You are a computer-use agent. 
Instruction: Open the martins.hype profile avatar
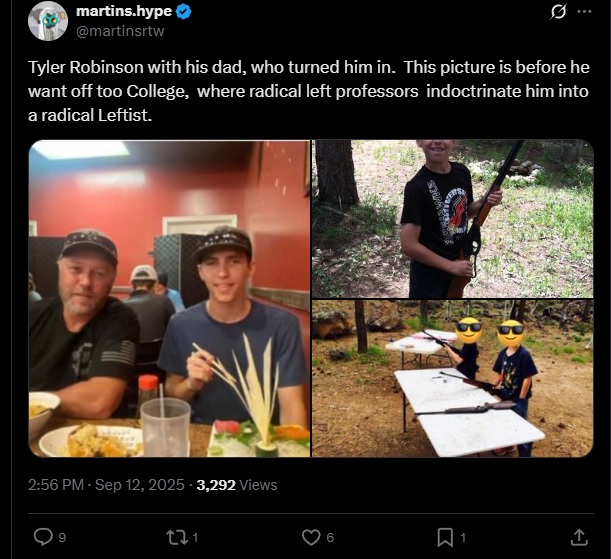point(48,20)
